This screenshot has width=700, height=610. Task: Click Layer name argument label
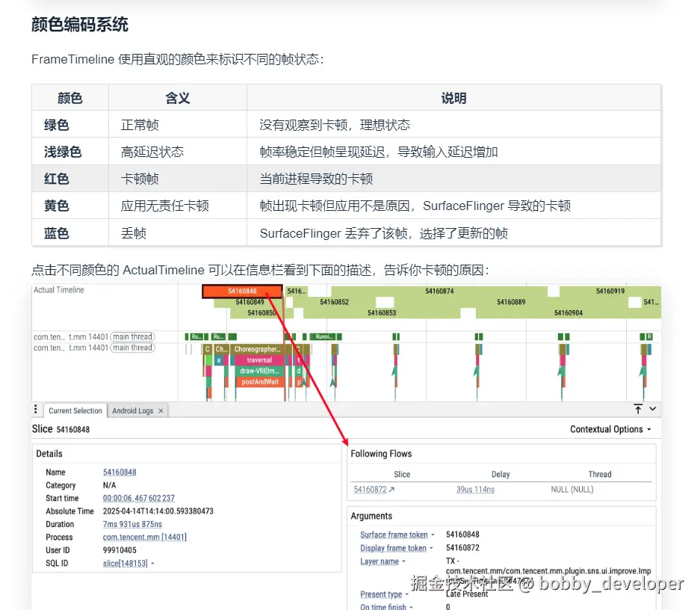point(380,561)
